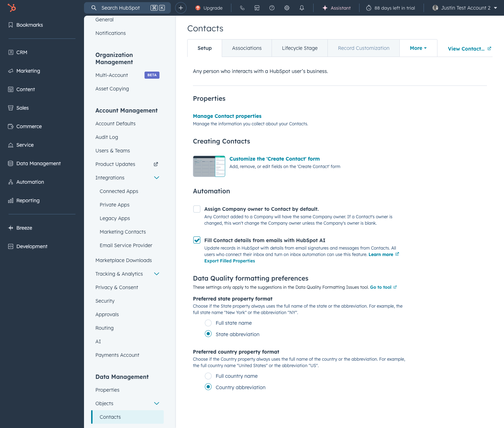Open the notifications bell icon
Screen dimensions: 504x428
click(302, 8)
